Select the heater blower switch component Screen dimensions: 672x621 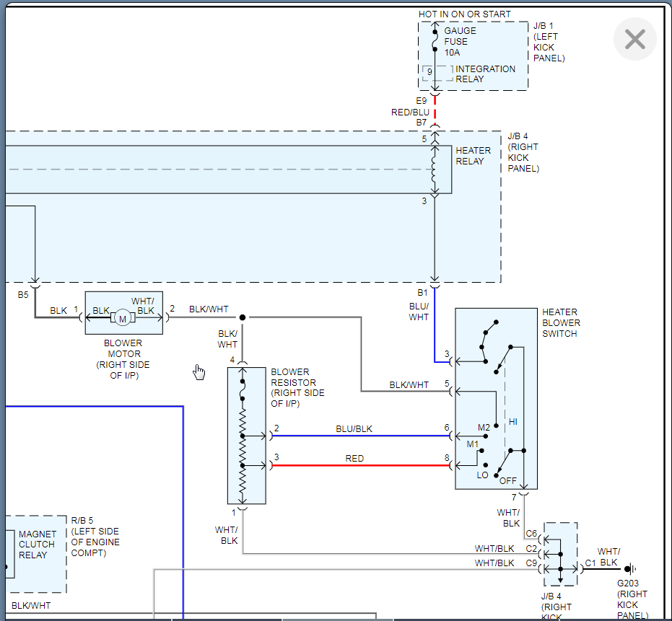[495, 397]
